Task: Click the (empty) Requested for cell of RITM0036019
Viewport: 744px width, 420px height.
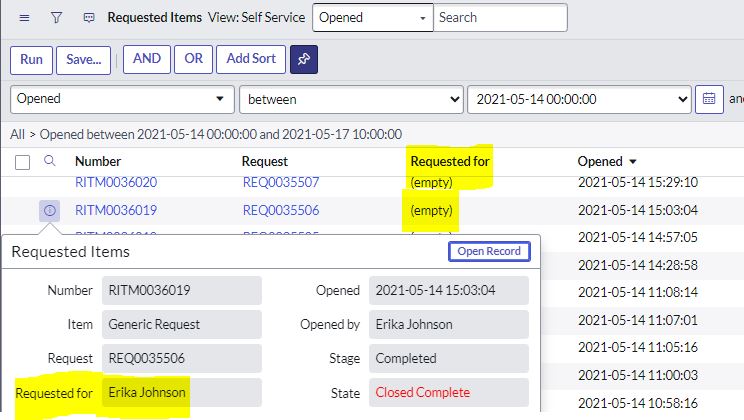Action: 431,210
